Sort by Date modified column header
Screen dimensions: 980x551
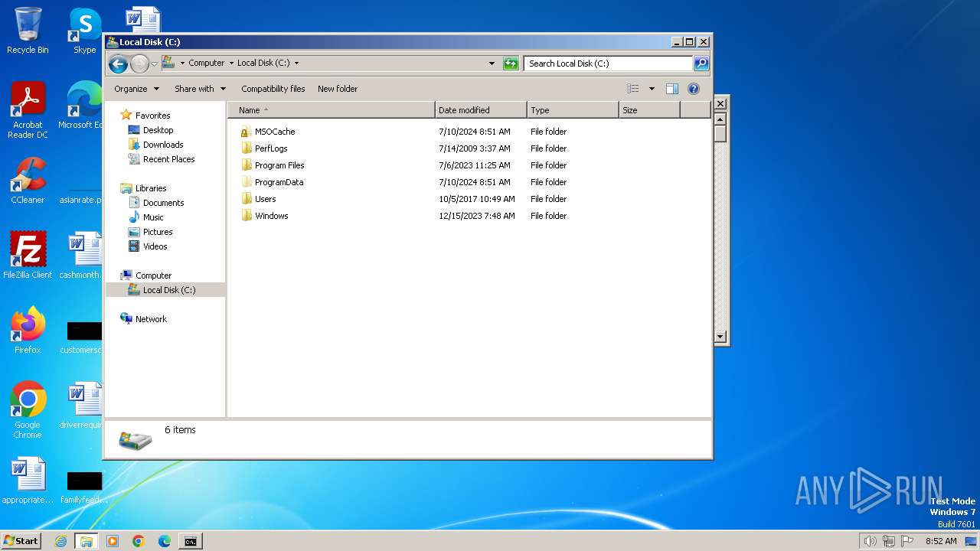point(481,110)
